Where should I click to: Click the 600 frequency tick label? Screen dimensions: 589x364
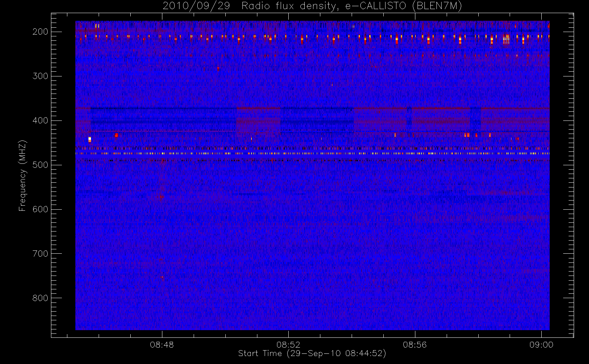tap(40, 209)
